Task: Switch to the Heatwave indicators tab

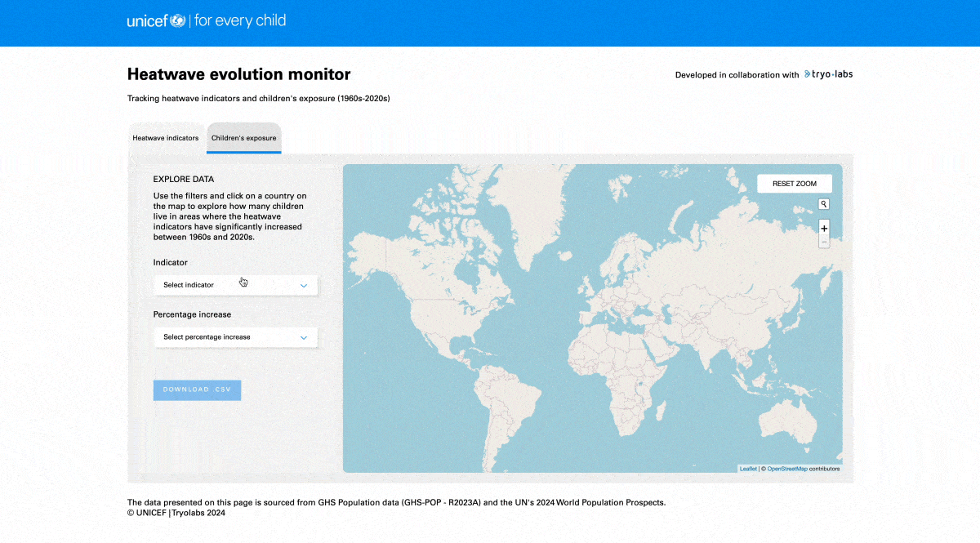Action: (x=166, y=138)
